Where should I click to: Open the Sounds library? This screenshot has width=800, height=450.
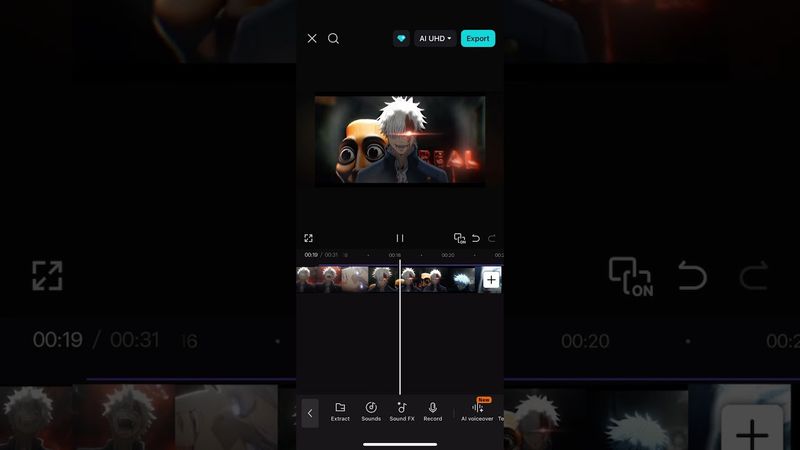(371, 411)
